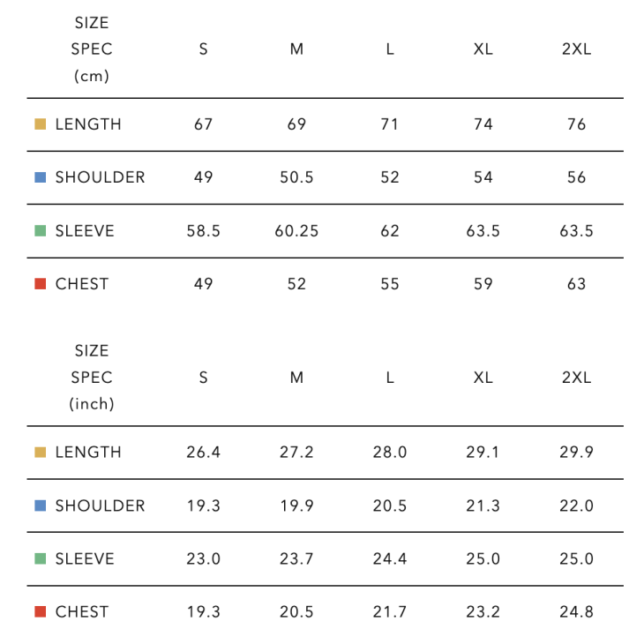Image resolution: width=644 pixels, height=644 pixels.
Task: Click the 29.9 length value
Action: pyautogui.click(x=576, y=453)
